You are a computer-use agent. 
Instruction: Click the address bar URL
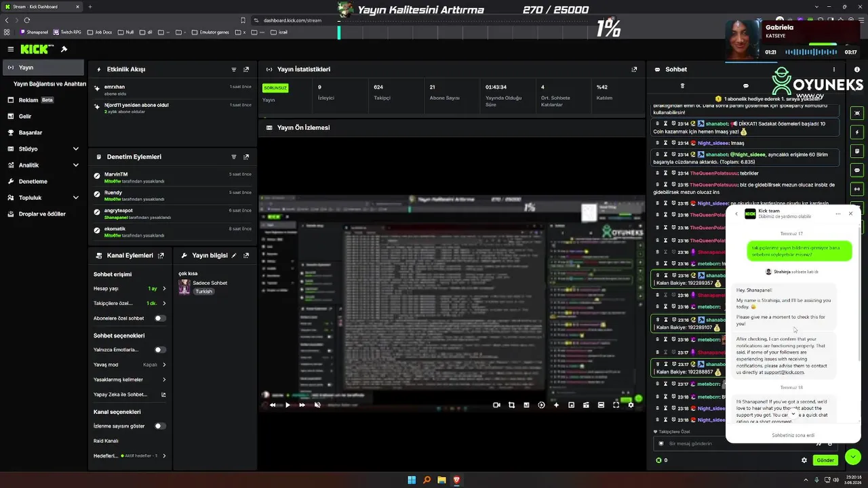click(x=292, y=20)
